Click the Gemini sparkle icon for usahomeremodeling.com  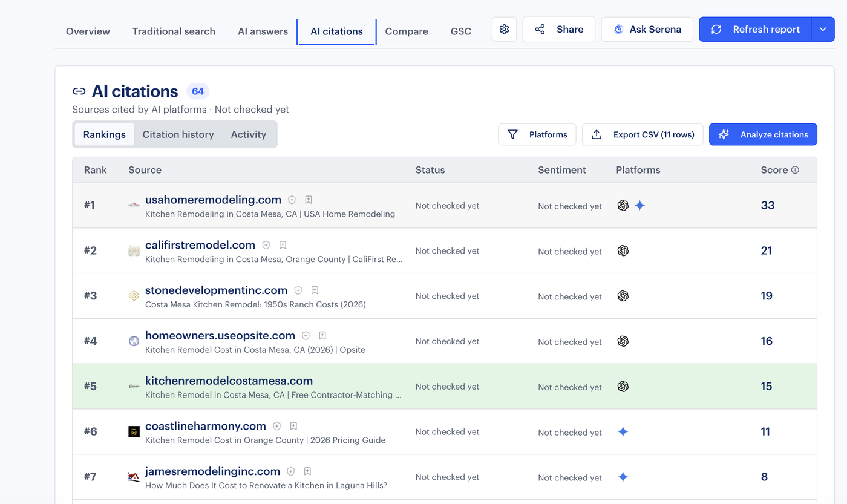point(639,206)
